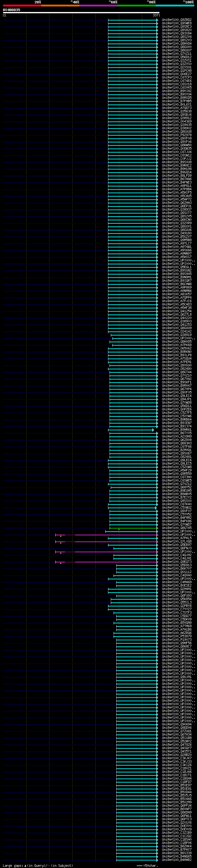Viewport: 197px width, 868px height.
Task: Open hit UniRef100_Q93X84
Action: coord(176,33)
